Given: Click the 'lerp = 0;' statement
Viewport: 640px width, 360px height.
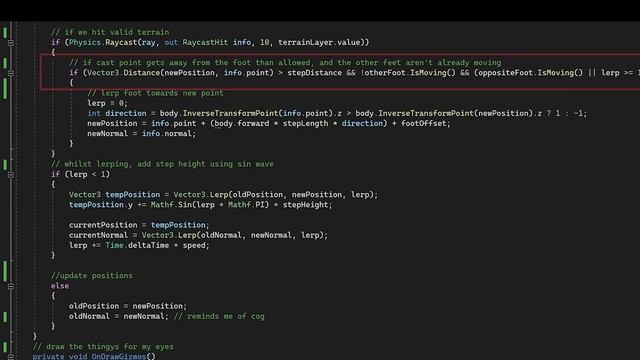Looking at the screenshot, I should tap(107, 103).
